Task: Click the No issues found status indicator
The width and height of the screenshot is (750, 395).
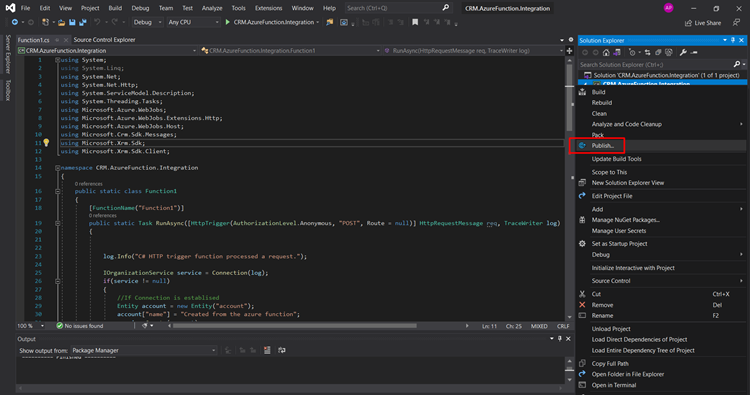Action: 79,326
